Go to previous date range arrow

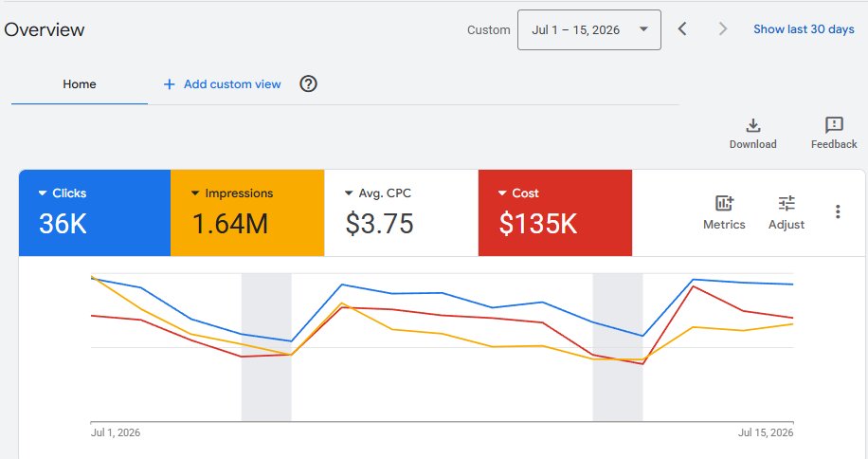tap(682, 28)
